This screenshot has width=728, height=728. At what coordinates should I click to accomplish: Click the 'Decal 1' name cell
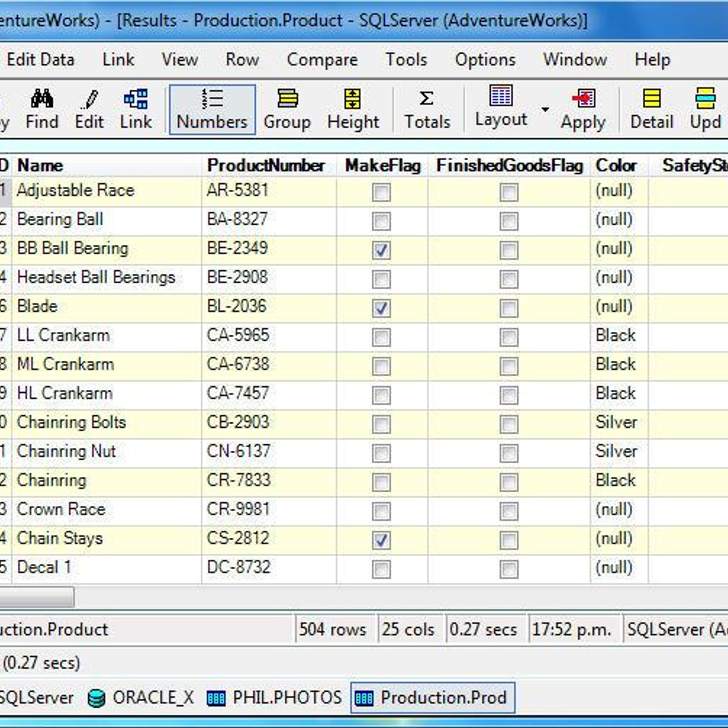tap(106, 568)
